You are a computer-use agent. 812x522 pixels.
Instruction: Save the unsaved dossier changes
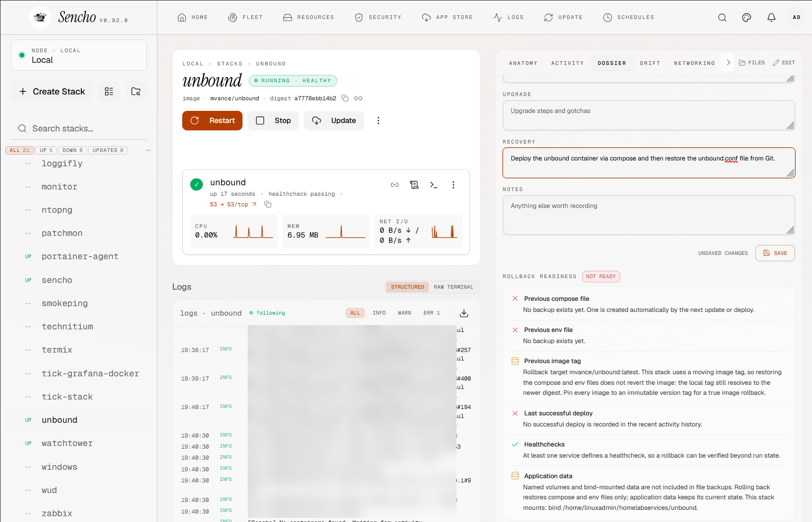(x=775, y=253)
